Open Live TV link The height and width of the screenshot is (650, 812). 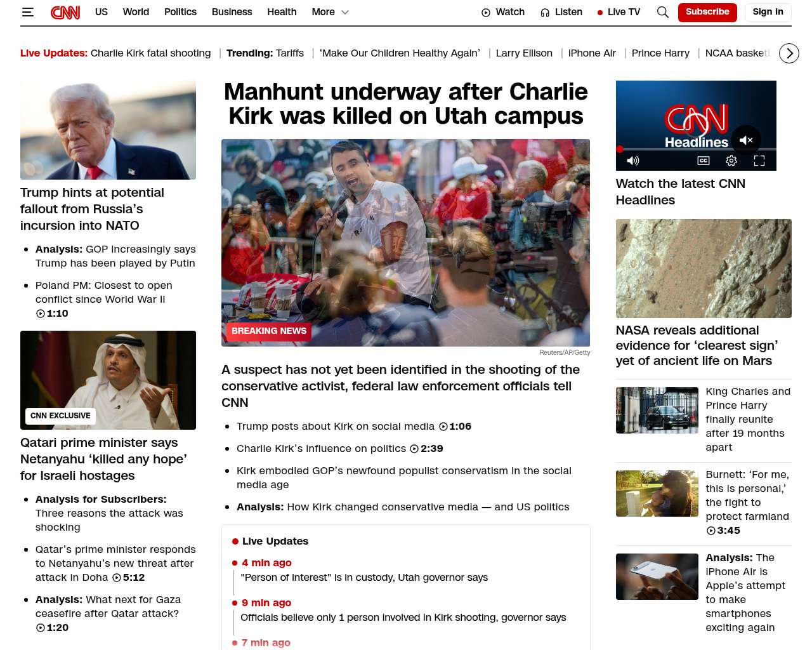click(619, 12)
